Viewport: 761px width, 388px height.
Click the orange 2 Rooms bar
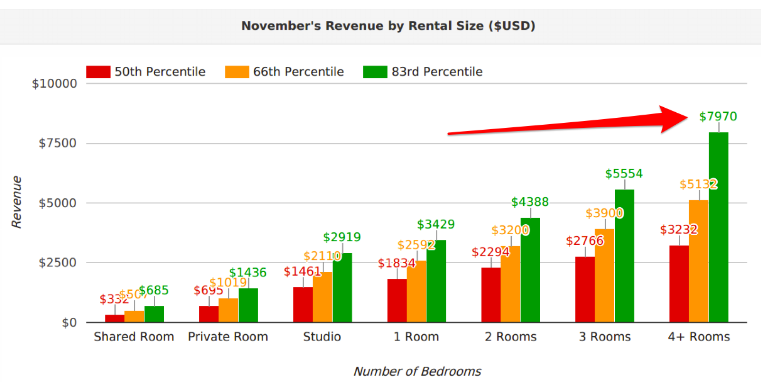point(511,284)
